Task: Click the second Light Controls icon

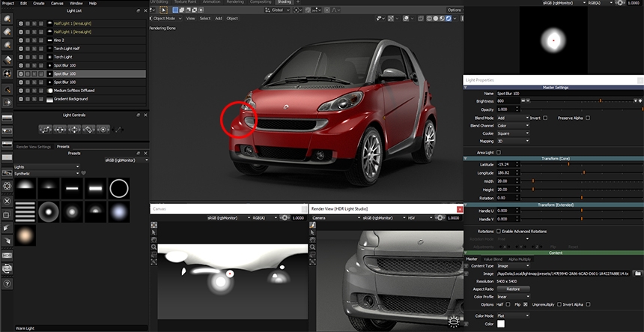Action: point(60,129)
